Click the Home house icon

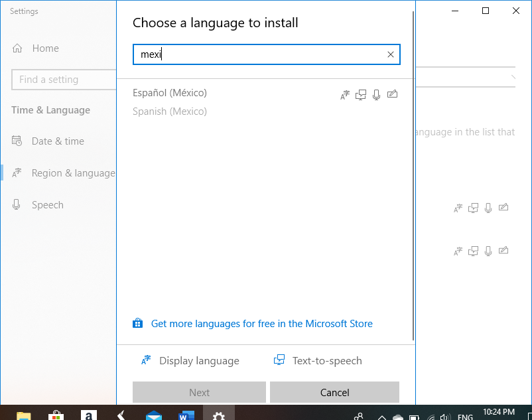pos(17,48)
